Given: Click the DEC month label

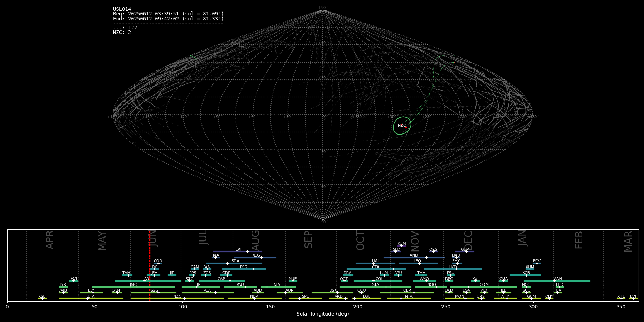Looking at the screenshot, I should [468, 240].
